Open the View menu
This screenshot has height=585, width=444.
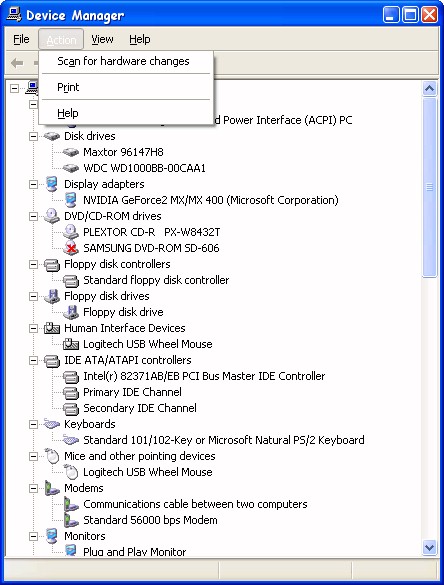[102, 39]
